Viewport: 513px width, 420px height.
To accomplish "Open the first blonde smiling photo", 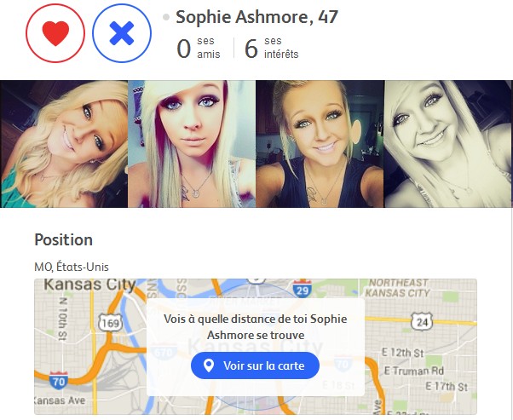I will (64, 144).
